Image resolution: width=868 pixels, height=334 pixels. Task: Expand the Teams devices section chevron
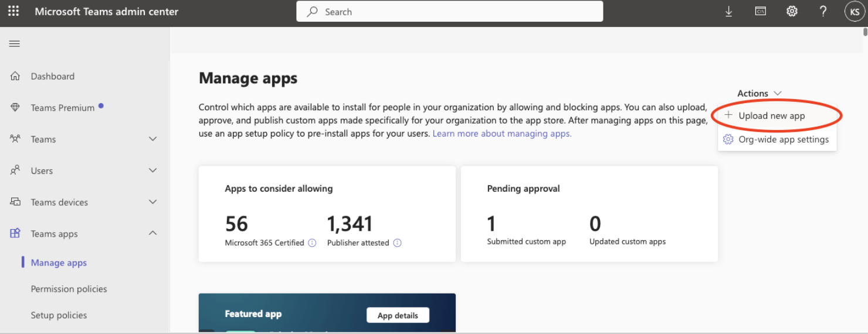tap(153, 202)
